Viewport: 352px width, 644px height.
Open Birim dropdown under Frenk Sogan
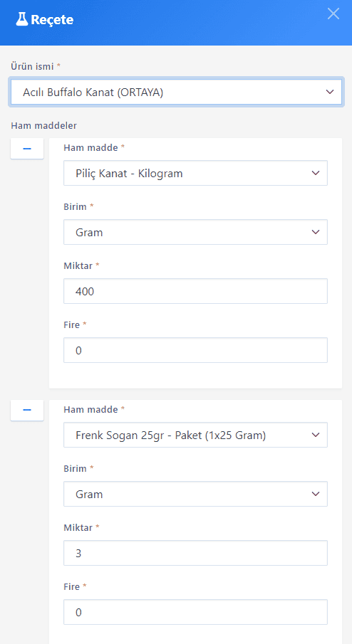(x=195, y=494)
